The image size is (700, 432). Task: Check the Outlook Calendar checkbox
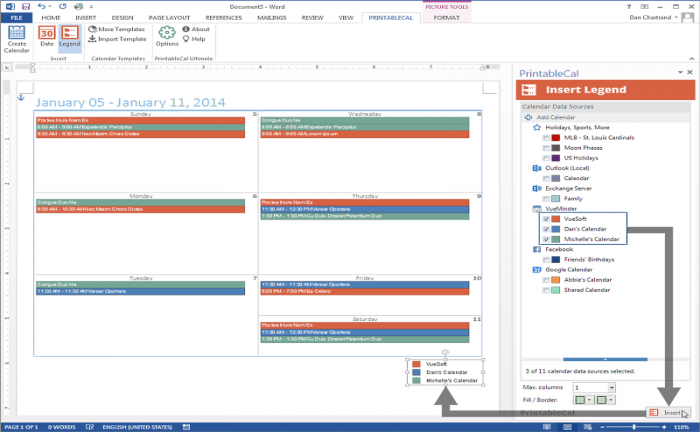546,179
